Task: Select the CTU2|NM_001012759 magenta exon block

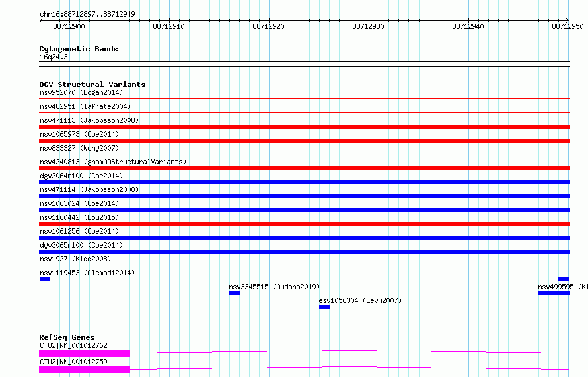Action: [85, 370]
